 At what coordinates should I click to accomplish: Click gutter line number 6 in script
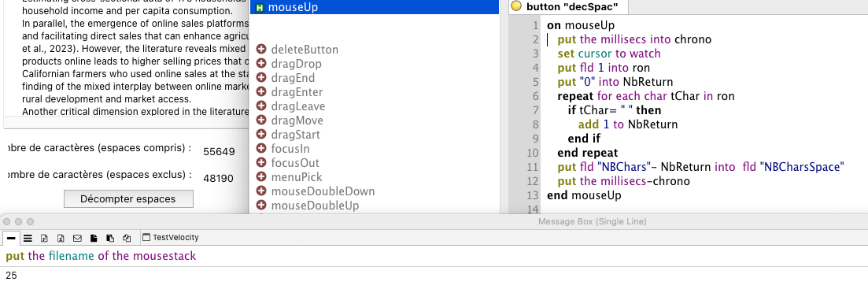535,96
